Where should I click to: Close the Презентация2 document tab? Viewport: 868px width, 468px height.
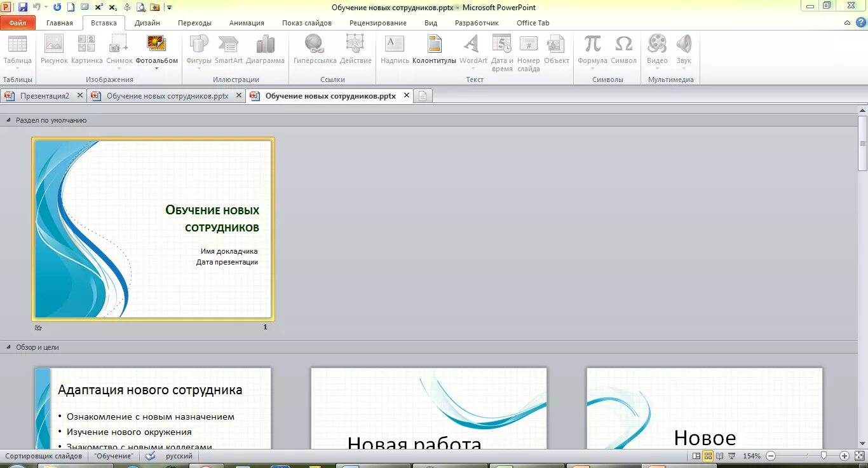tap(79, 95)
